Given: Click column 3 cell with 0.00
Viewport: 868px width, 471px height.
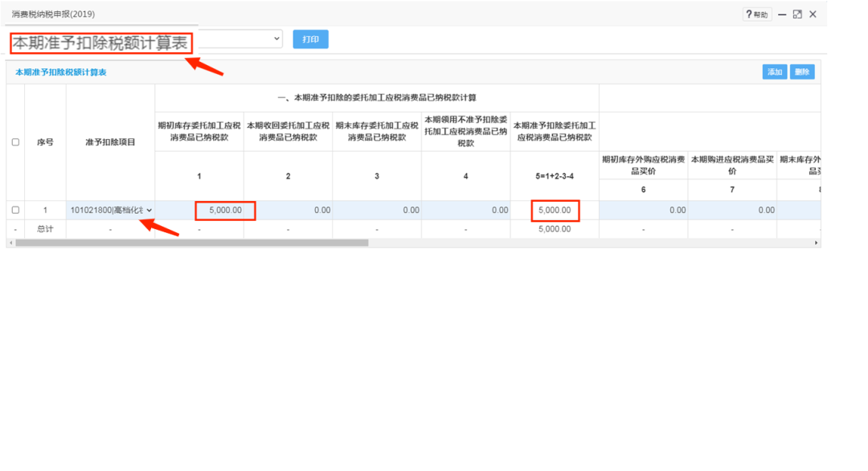Looking at the screenshot, I should pos(377,211).
